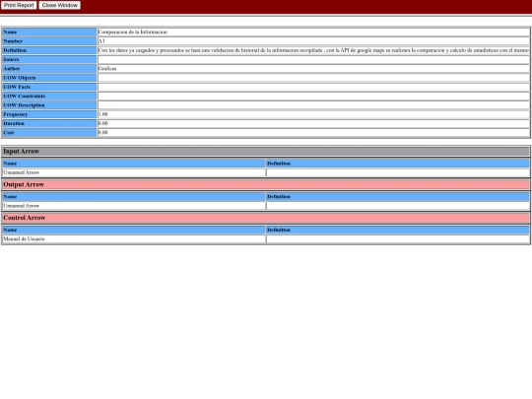Click 'Manual de Usuario' control arrow row
532x399 pixels.
(x=134, y=239)
